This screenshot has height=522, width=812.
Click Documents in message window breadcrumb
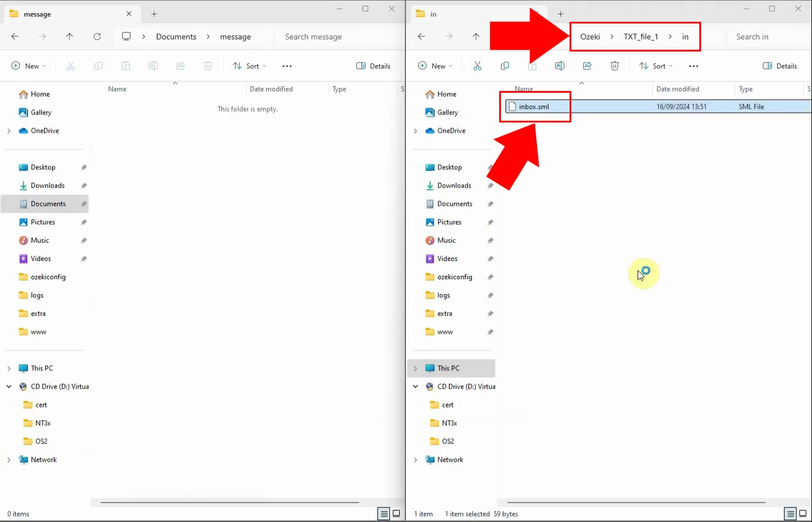176,37
